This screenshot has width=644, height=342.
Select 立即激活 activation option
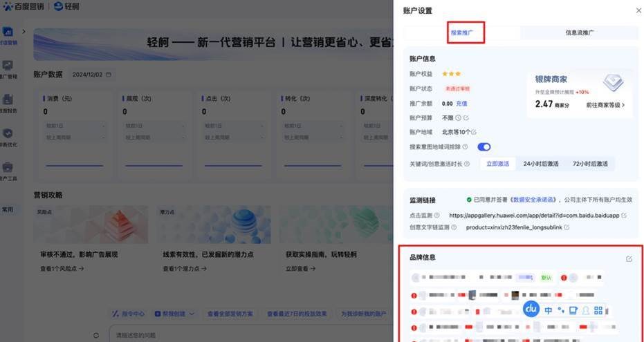(x=497, y=164)
